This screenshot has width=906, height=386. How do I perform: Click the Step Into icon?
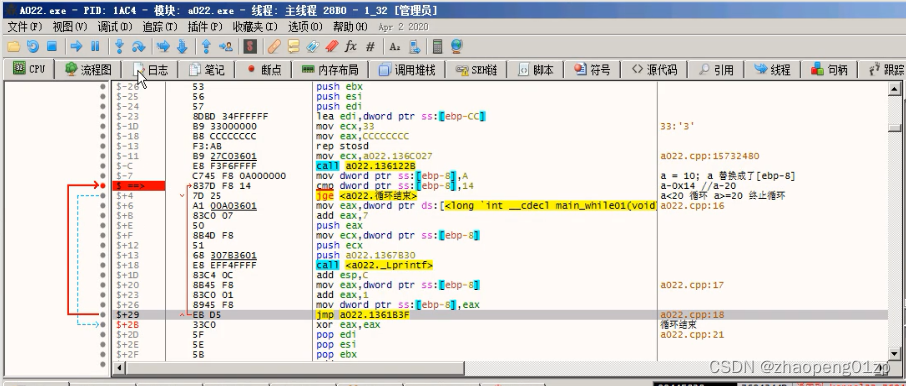click(x=120, y=46)
